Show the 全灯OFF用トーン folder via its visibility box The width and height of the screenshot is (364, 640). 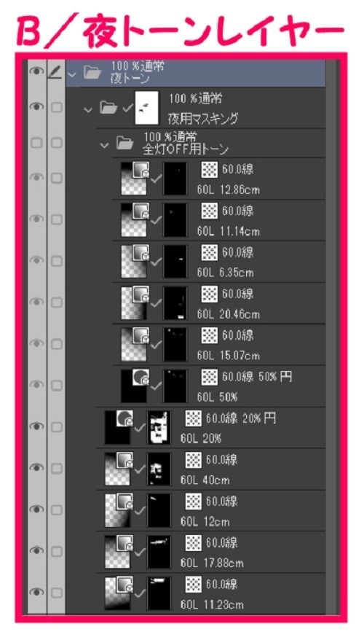[x=36, y=143]
